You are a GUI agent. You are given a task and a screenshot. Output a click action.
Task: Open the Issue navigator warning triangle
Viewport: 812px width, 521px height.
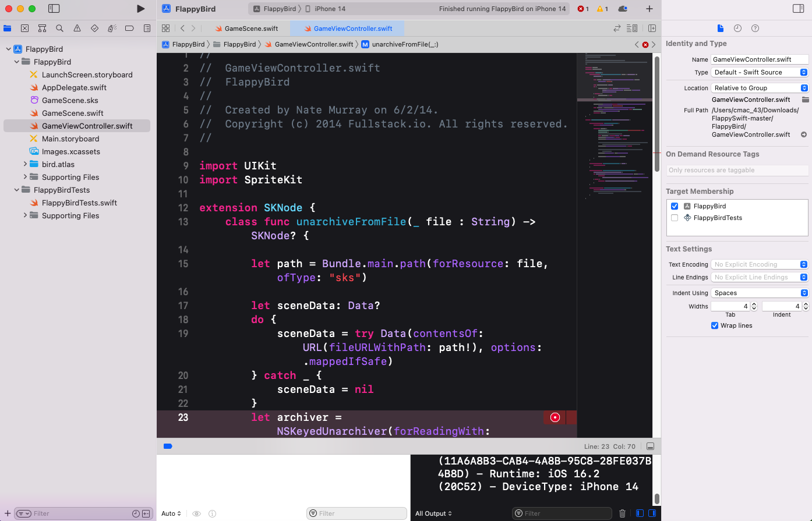[77, 28]
